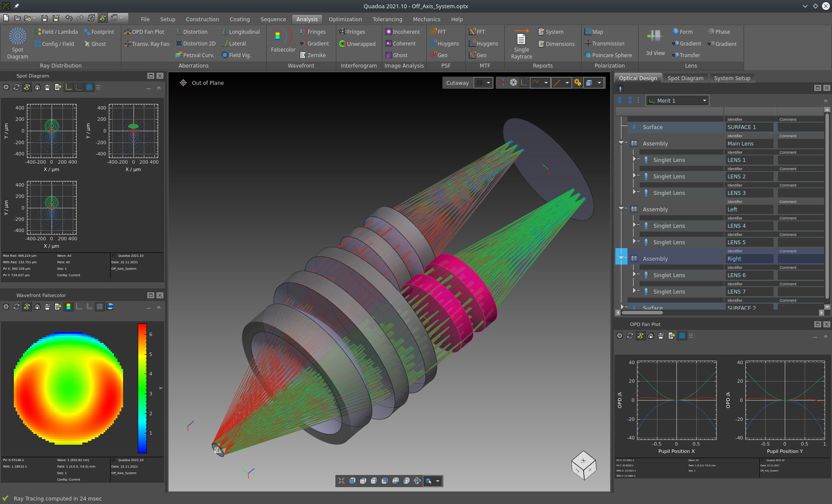The height and width of the screenshot is (504, 832).
Task: Run the Single Raytrace report
Action: pyautogui.click(x=521, y=44)
